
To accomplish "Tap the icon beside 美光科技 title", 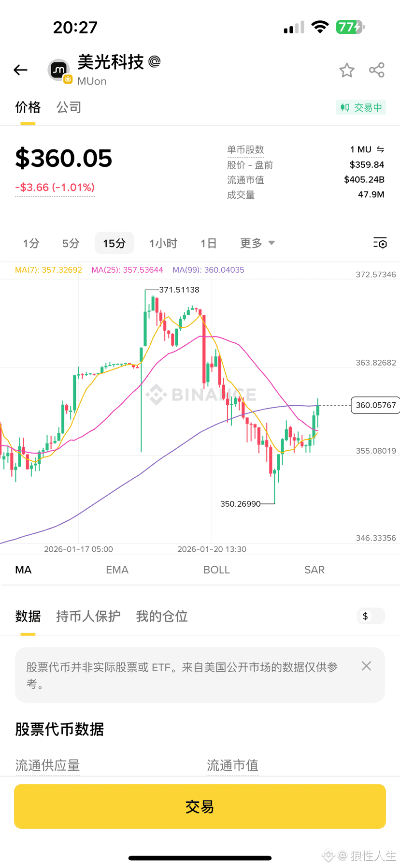I will (x=154, y=61).
